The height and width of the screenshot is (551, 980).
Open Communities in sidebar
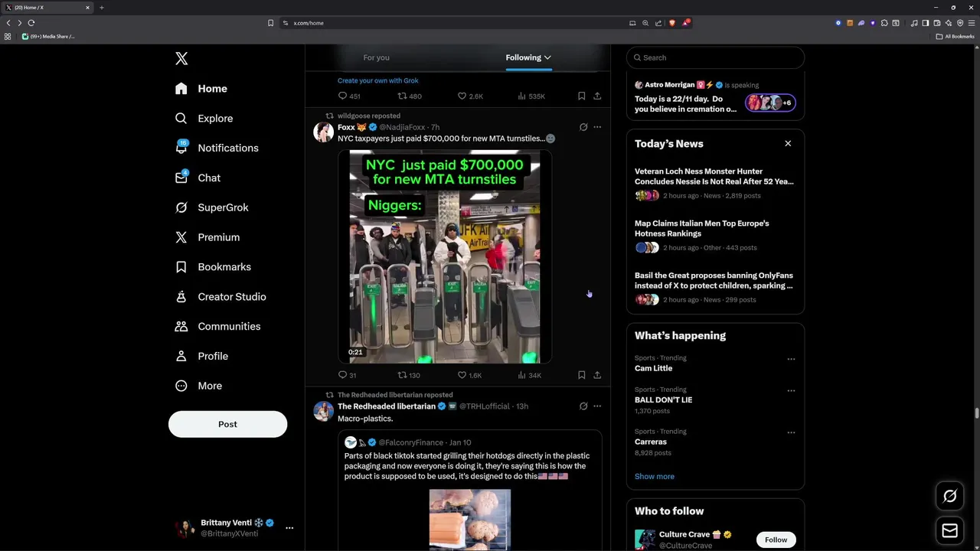217,326
